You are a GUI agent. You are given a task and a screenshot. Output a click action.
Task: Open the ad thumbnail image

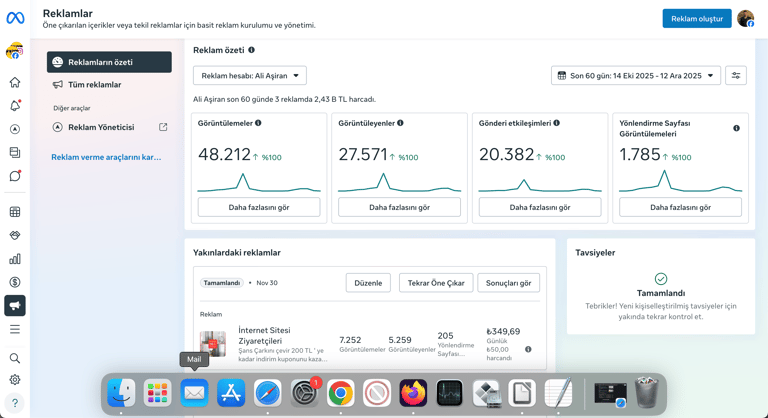(213, 344)
